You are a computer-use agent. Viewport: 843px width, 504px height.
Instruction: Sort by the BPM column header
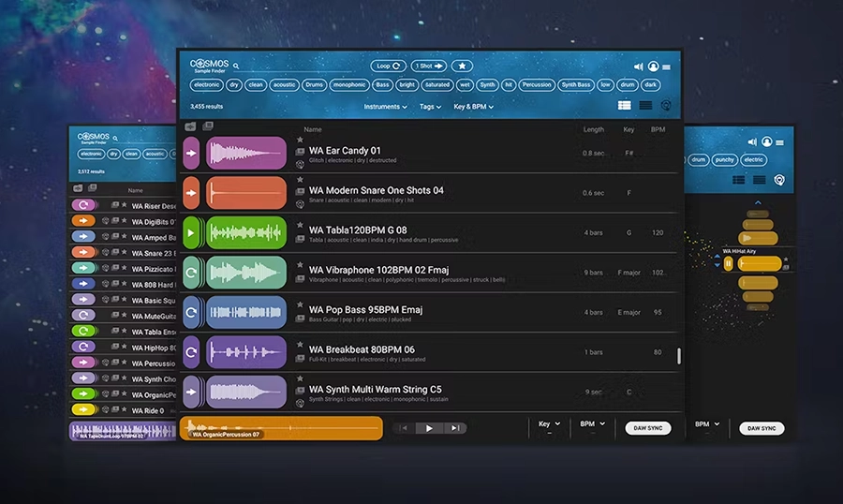point(658,129)
